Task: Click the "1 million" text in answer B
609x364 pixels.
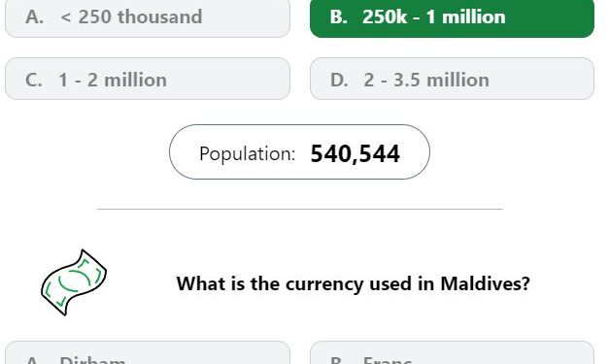Action: pyautogui.click(x=465, y=17)
